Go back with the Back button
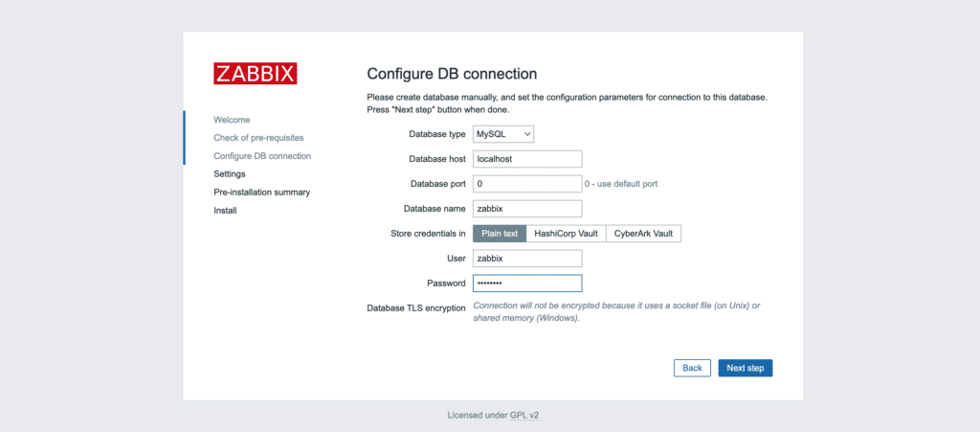 coord(692,368)
